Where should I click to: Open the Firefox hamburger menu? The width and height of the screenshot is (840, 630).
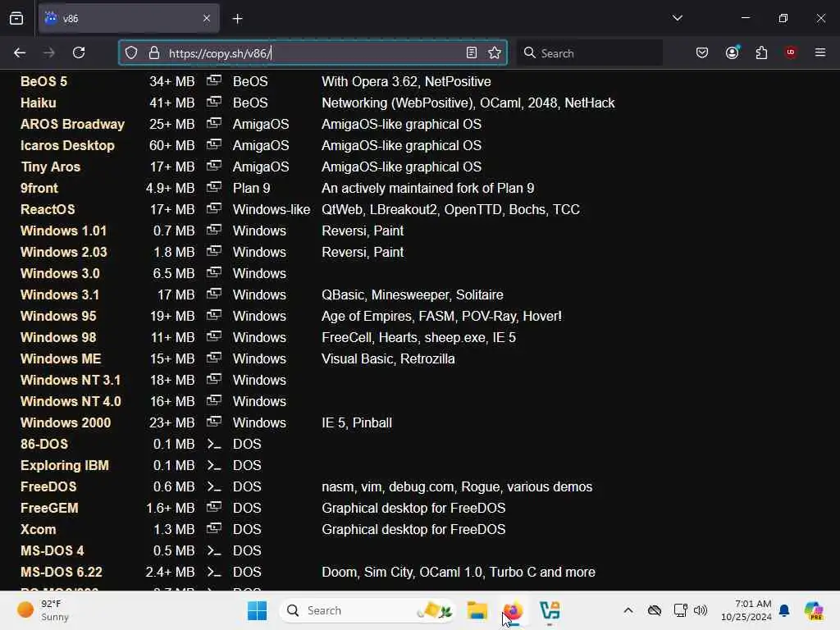820,52
